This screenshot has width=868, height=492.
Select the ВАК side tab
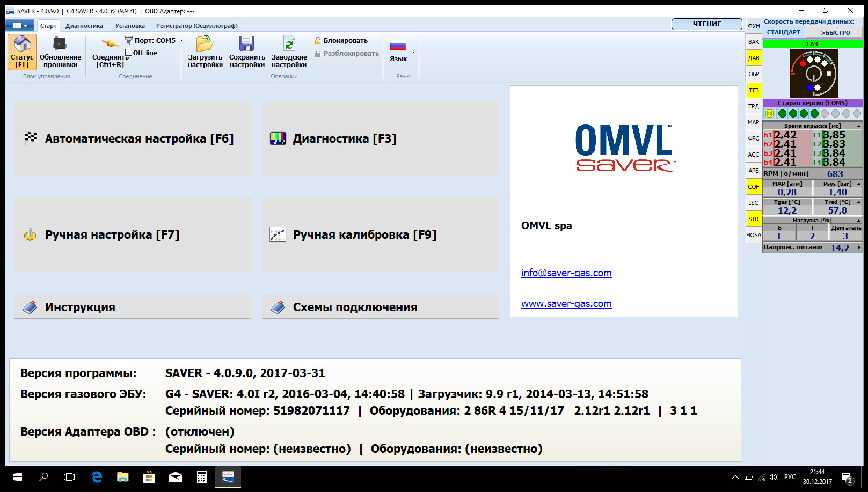coord(754,42)
